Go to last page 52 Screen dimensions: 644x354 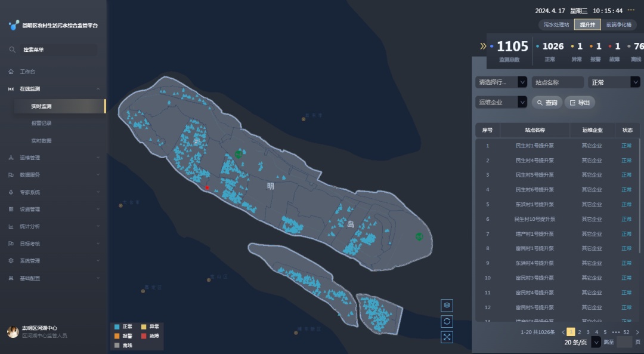click(x=626, y=332)
